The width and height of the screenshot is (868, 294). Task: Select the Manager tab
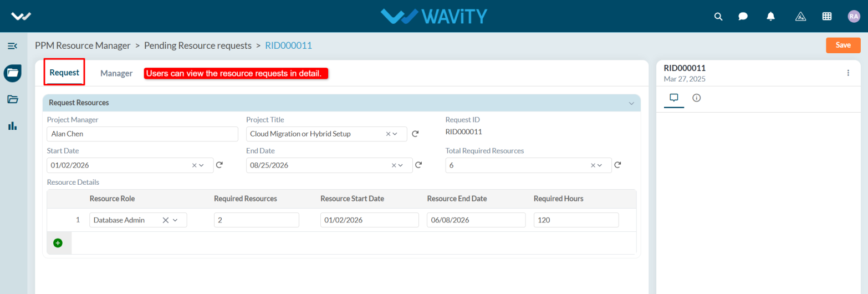coord(116,73)
